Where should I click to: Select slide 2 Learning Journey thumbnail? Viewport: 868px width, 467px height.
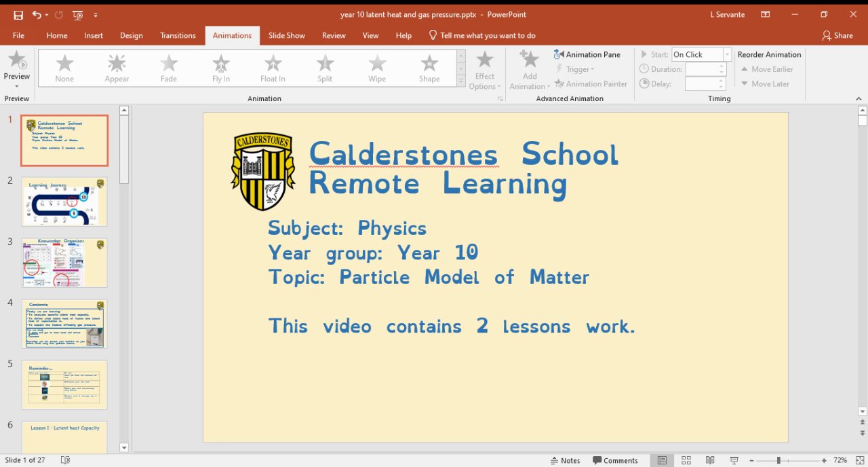point(64,202)
